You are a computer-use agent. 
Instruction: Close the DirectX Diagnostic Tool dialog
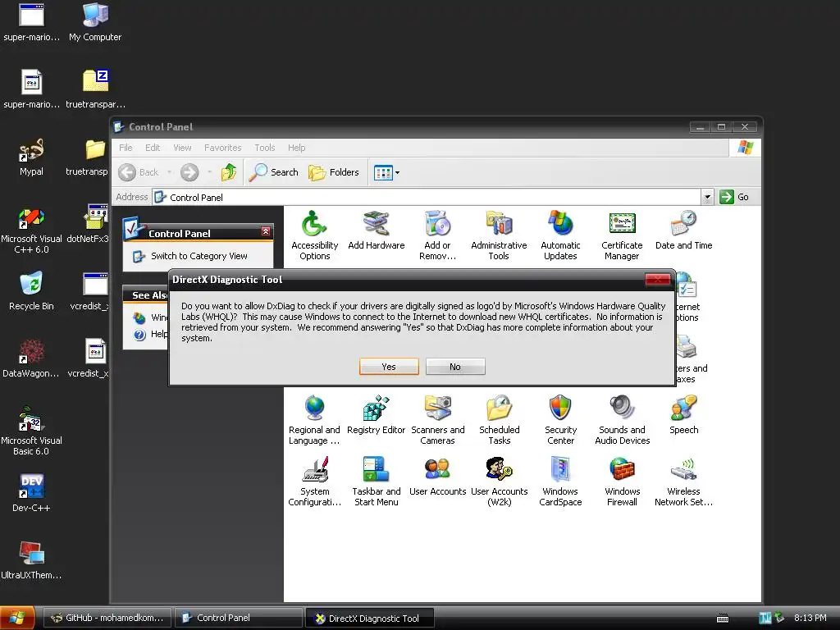click(x=657, y=279)
